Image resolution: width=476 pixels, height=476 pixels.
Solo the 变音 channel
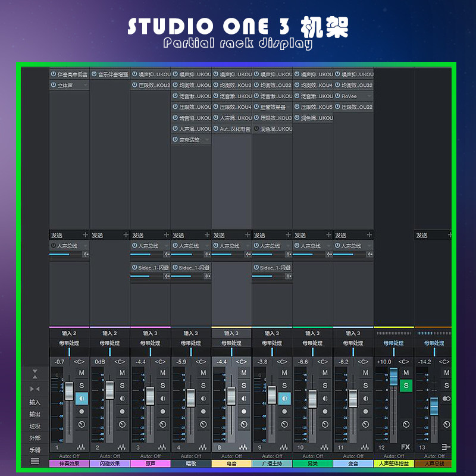365,385
